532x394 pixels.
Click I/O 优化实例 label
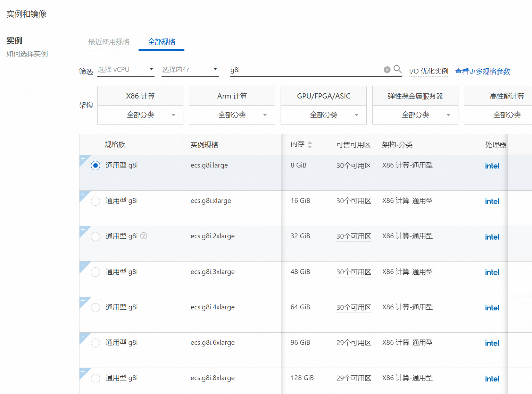pos(429,71)
